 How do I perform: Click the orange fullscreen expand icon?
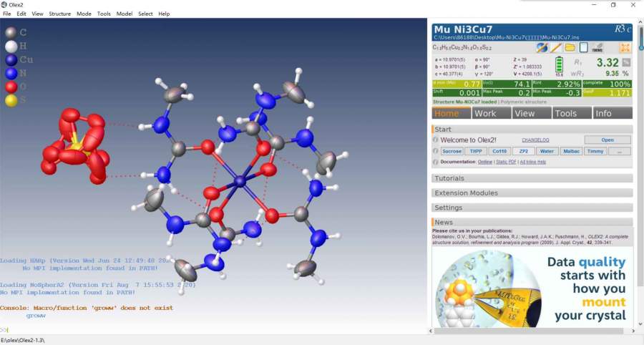[x=625, y=47]
